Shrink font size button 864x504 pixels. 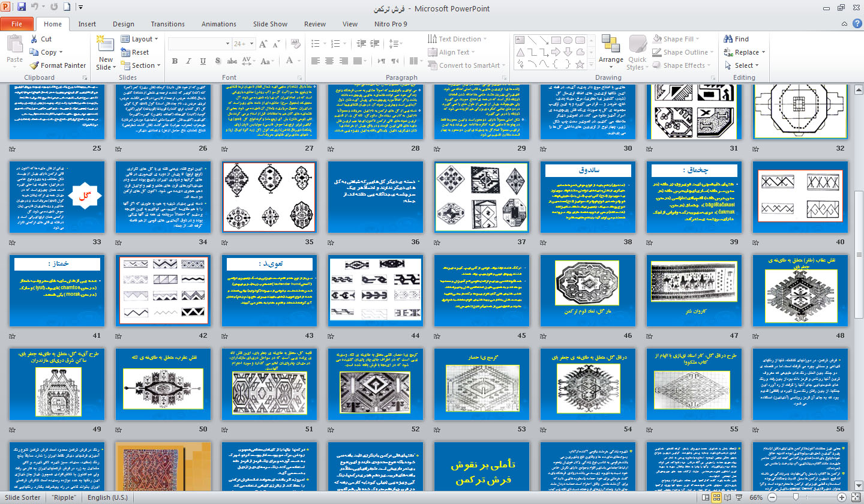pos(277,44)
